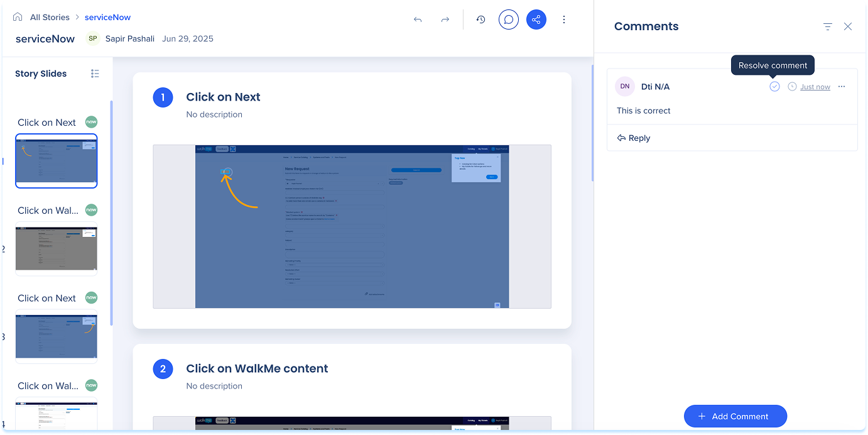Open the comments filter icon
The image size is (868, 435).
(x=827, y=26)
